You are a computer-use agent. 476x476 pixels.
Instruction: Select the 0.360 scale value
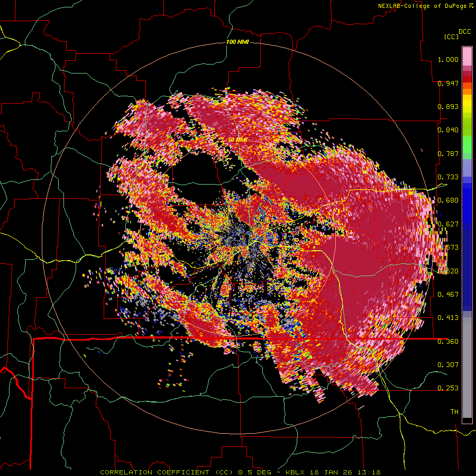(x=448, y=342)
